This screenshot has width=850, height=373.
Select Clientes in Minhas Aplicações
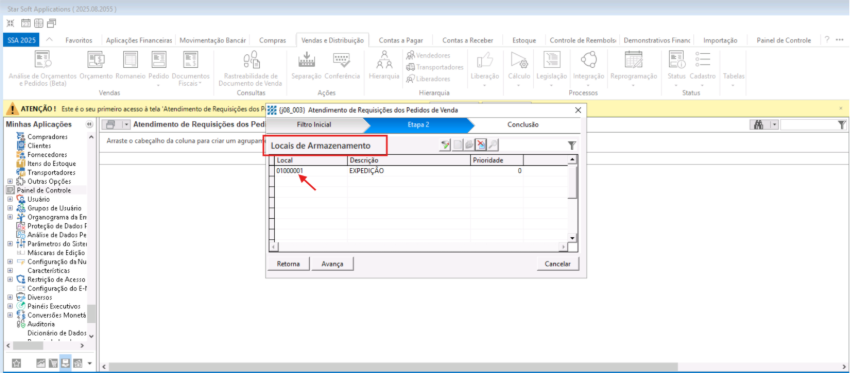tap(39, 146)
